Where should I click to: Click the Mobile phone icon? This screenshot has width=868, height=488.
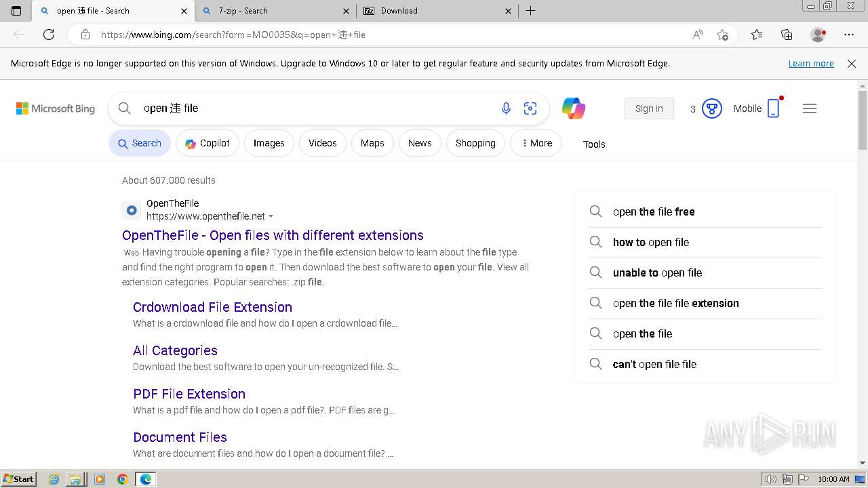tap(774, 108)
